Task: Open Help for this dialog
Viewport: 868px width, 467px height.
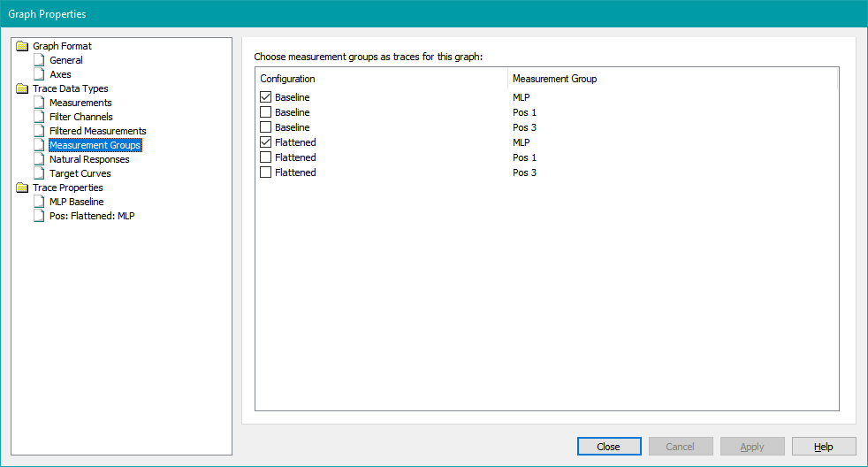Action: [x=824, y=447]
